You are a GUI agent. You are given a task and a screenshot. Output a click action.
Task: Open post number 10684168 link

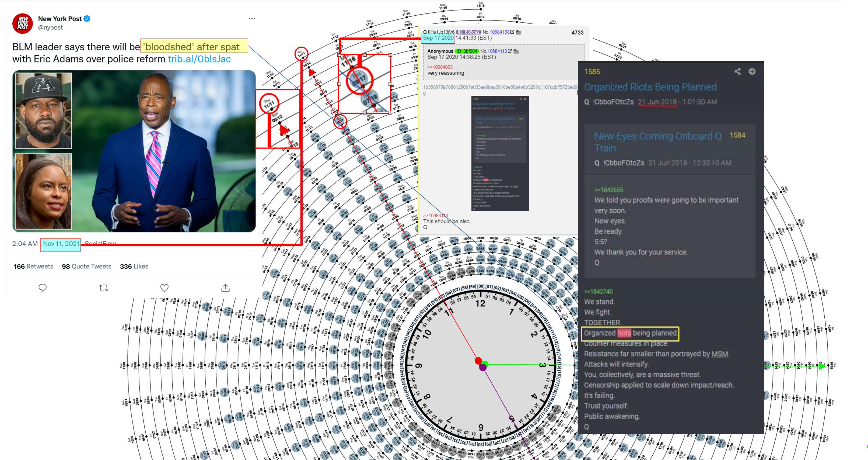tap(499, 32)
